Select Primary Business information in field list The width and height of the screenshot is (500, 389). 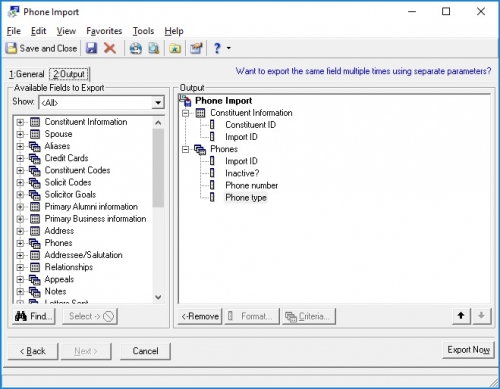coord(95,219)
